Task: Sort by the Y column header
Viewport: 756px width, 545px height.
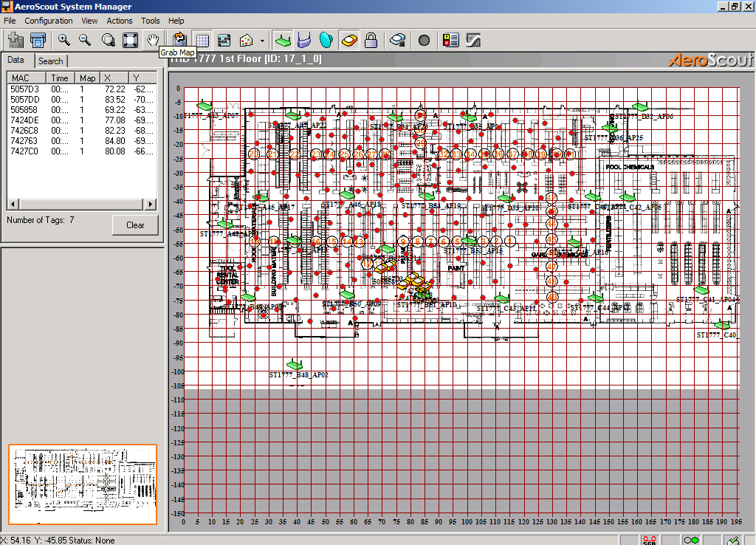Action: click(x=142, y=78)
